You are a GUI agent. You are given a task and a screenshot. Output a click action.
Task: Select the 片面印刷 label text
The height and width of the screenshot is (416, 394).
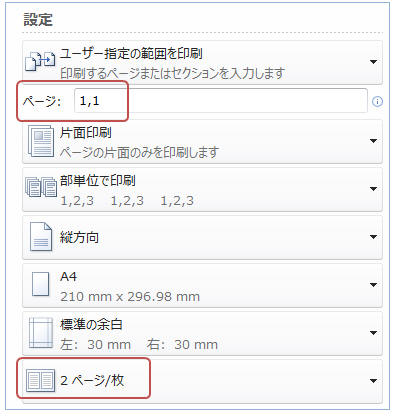pyautogui.click(x=86, y=133)
